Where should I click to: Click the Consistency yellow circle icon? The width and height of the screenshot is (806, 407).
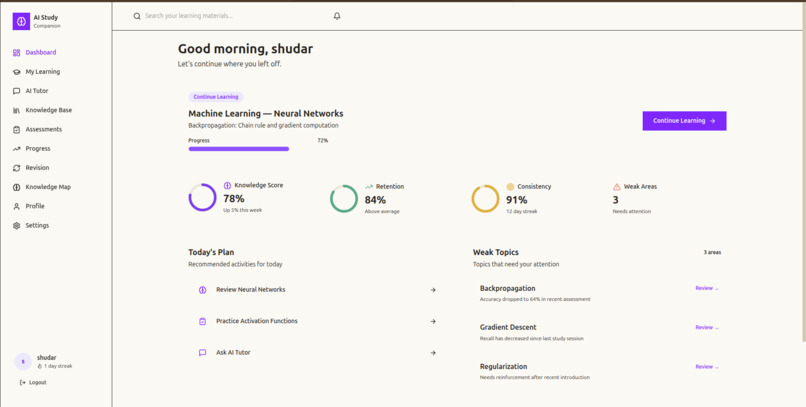(x=510, y=187)
